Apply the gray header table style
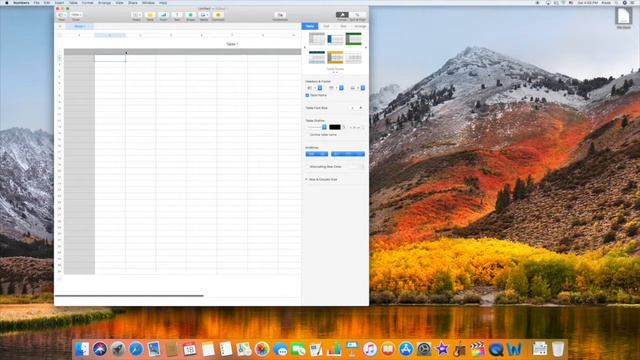640x360 pixels. coord(317,39)
